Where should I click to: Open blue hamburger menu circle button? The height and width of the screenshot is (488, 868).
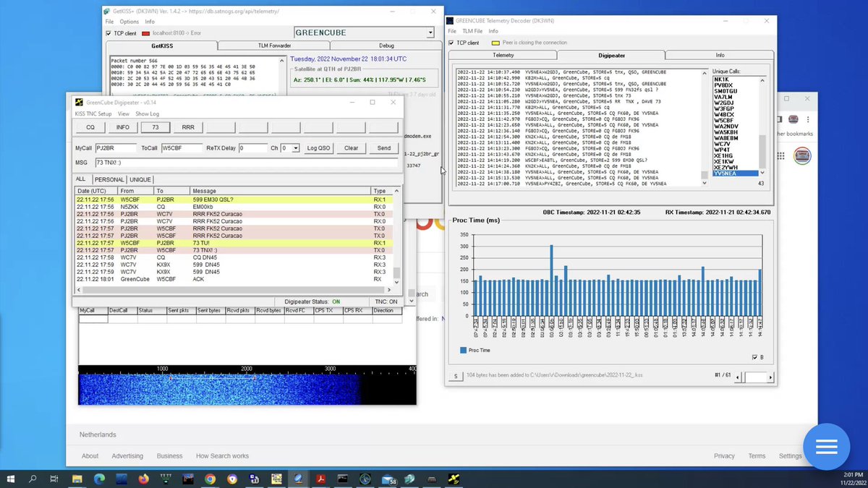tap(827, 445)
